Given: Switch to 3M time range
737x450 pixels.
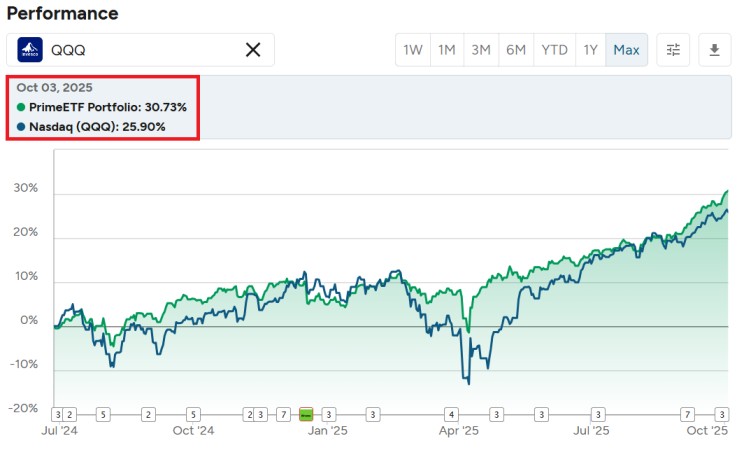Looking at the screenshot, I should coord(481,50).
